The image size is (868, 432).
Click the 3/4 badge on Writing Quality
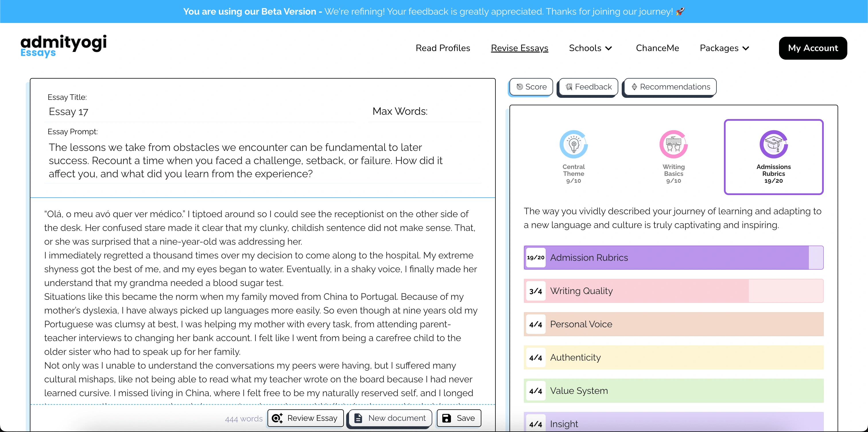click(x=535, y=291)
